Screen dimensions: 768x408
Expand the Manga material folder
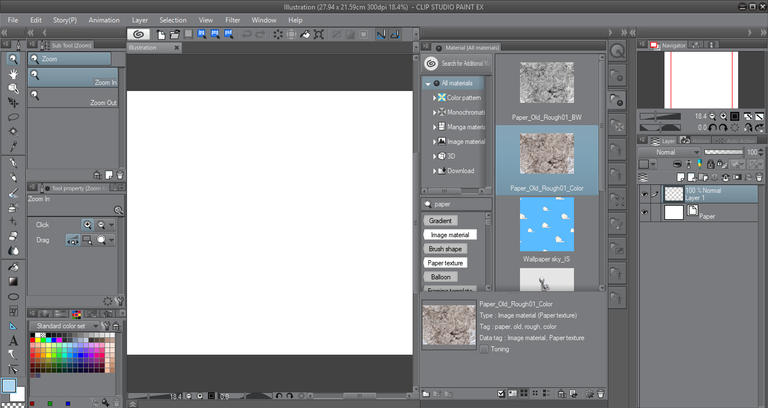(434, 127)
